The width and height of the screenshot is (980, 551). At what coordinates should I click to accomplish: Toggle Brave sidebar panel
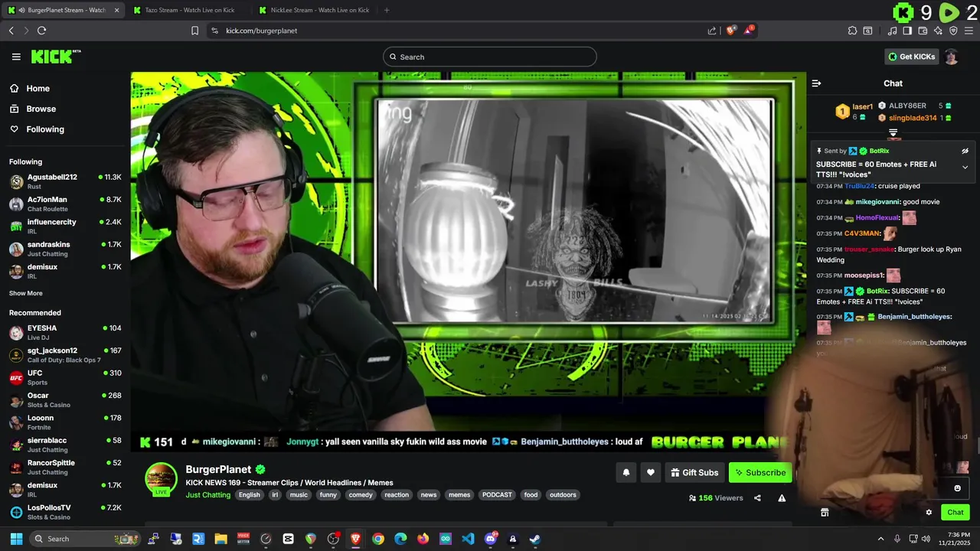point(907,31)
